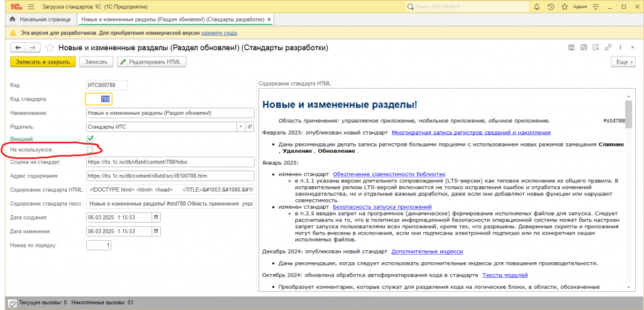
Task: Click the print icon in form header
Action: pos(584,48)
